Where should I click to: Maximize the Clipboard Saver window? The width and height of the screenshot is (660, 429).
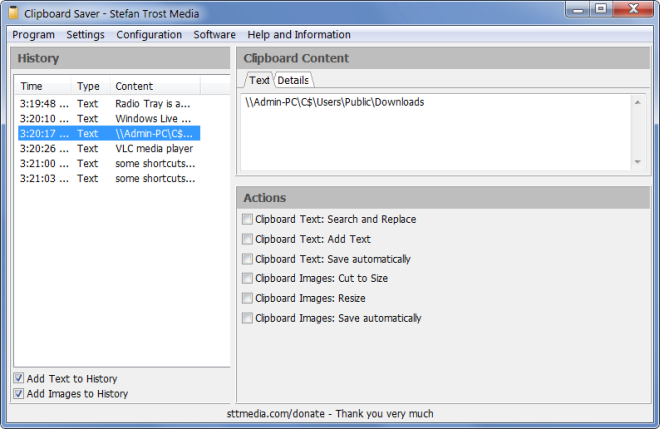[600, 9]
